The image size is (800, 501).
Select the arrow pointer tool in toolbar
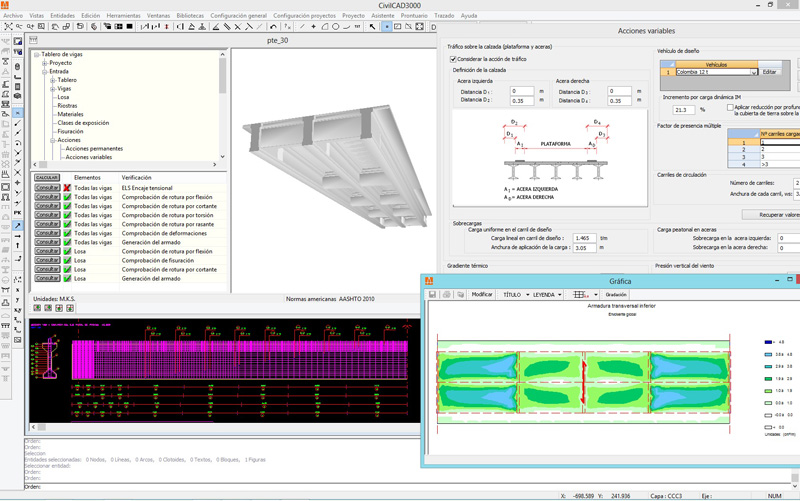point(373,27)
